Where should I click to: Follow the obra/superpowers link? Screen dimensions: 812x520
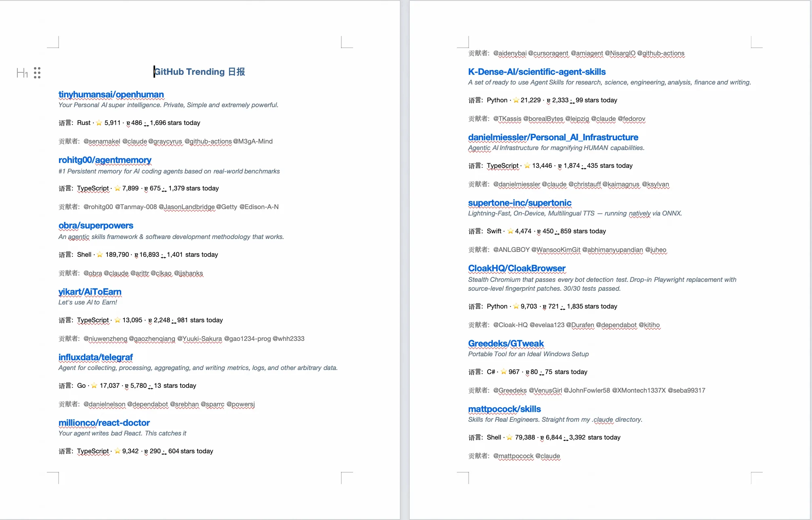[x=96, y=225]
